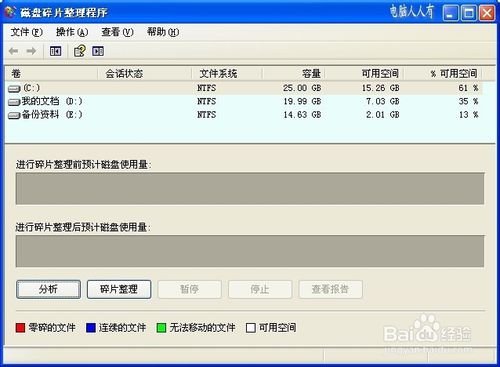Click NTFS in the (C:) row
Viewport: 500px width, 367px height.
pos(206,88)
